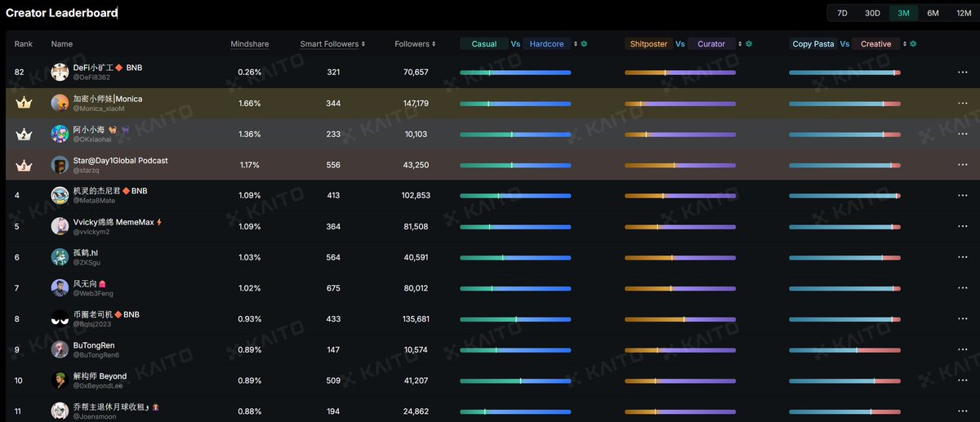980x422 pixels.
Task: Open the @Web3Feng handle link
Action: [x=93, y=293]
